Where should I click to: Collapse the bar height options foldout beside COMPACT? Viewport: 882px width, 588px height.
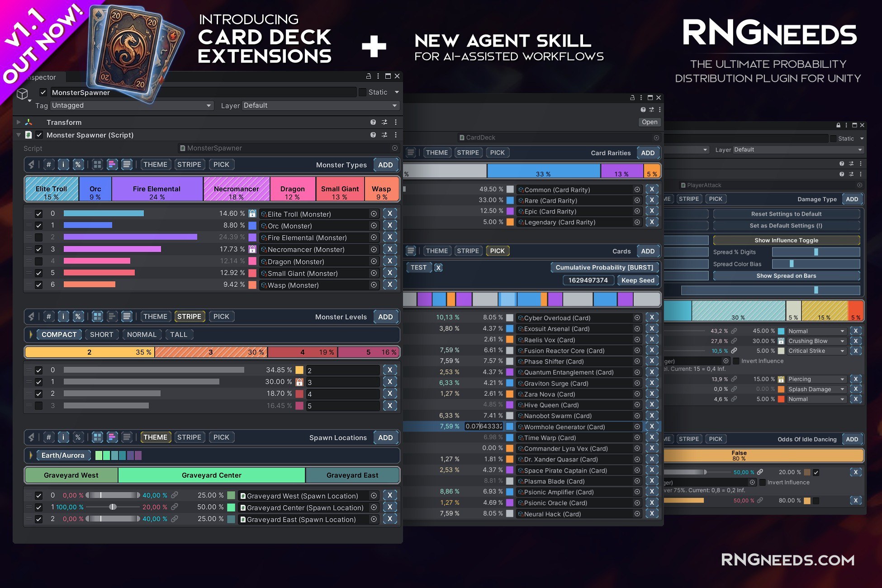point(31,334)
